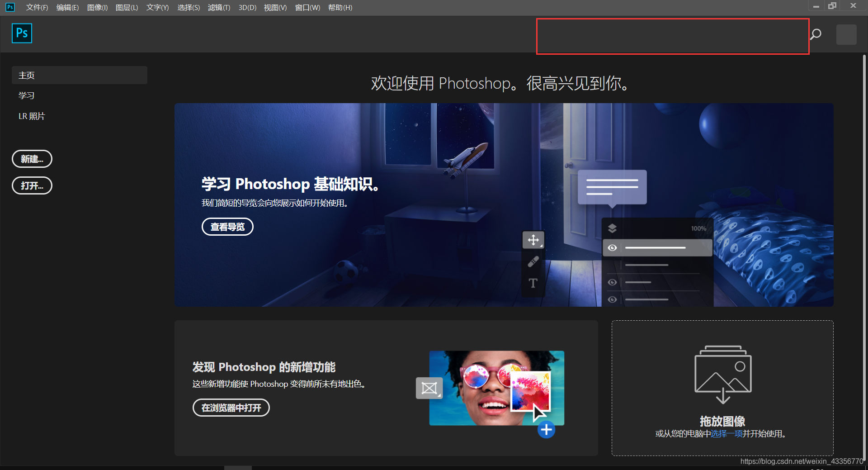Screen dimensions: 868x470
Task: Click the new-features preview thumbnail
Action: pos(496,388)
